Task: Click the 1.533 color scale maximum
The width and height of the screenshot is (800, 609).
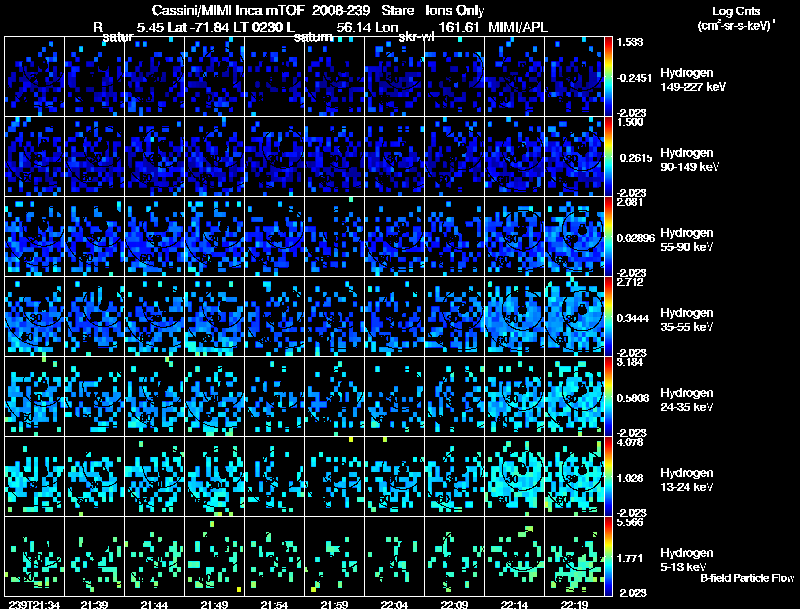Action: [x=630, y=42]
